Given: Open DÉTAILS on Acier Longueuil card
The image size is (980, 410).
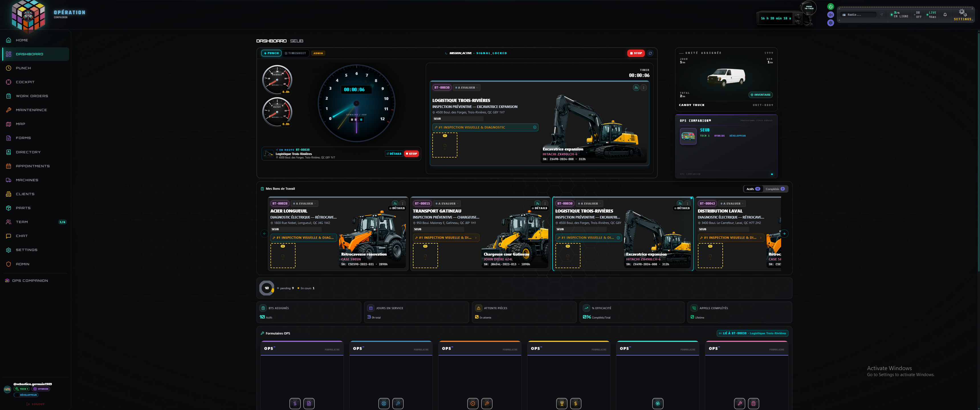Looking at the screenshot, I should tap(397, 208).
